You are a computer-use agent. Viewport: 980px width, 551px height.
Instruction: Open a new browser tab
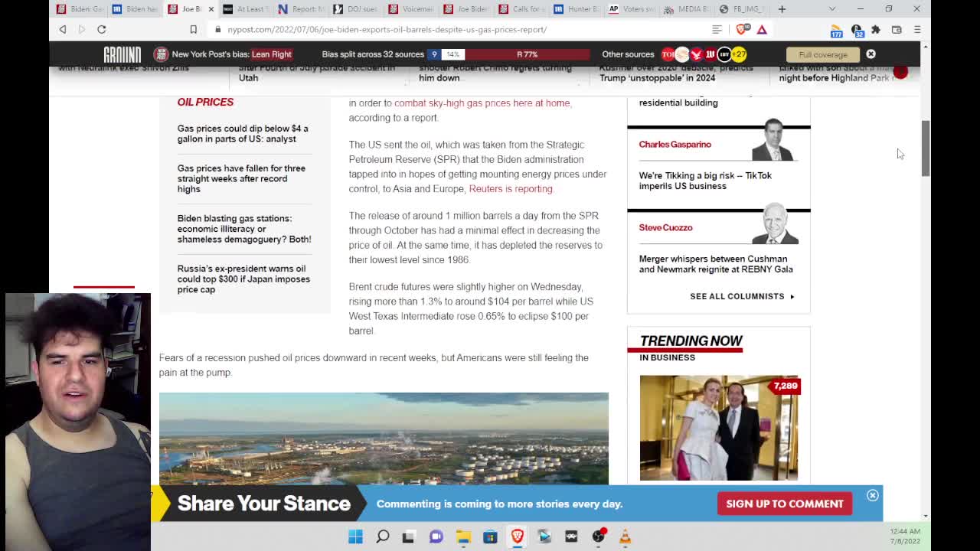click(x=782, y=9)
